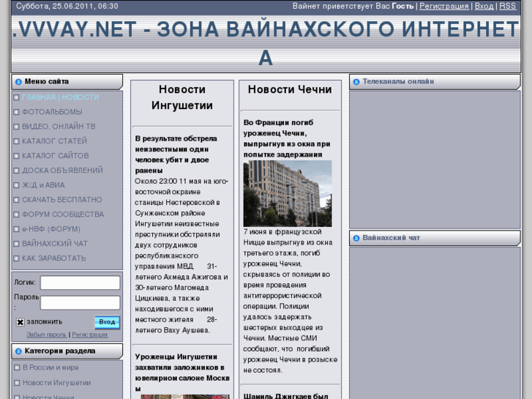Click square bullet icon beside В России и мире
The height and width of the screenshot is (399, 532).
(x=17, y=368)
